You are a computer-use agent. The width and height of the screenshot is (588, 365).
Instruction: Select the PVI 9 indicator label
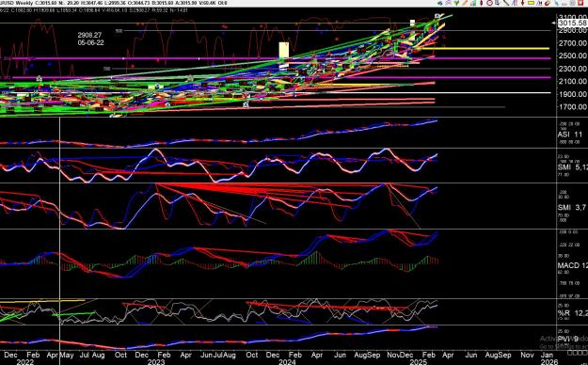pyautogui.click(x=568, y=339)
